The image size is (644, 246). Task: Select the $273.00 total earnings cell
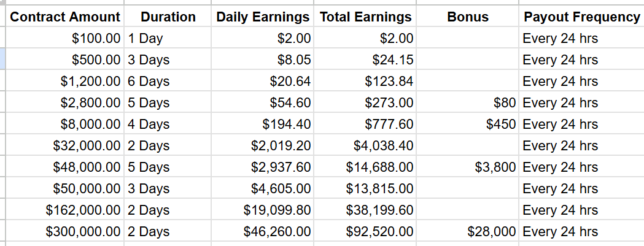coord(365,102)
